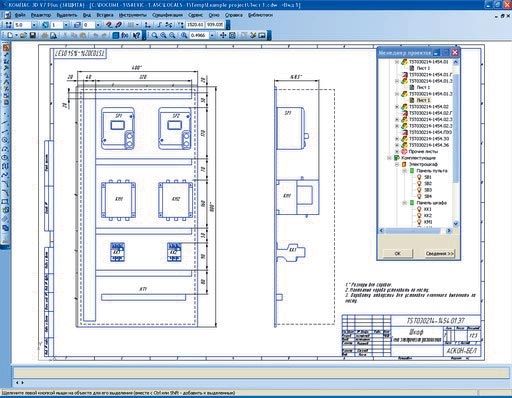Click the zoom magnifier window icon
The width and height of the screenshot is (512, 398).
[x=154, y=35]
